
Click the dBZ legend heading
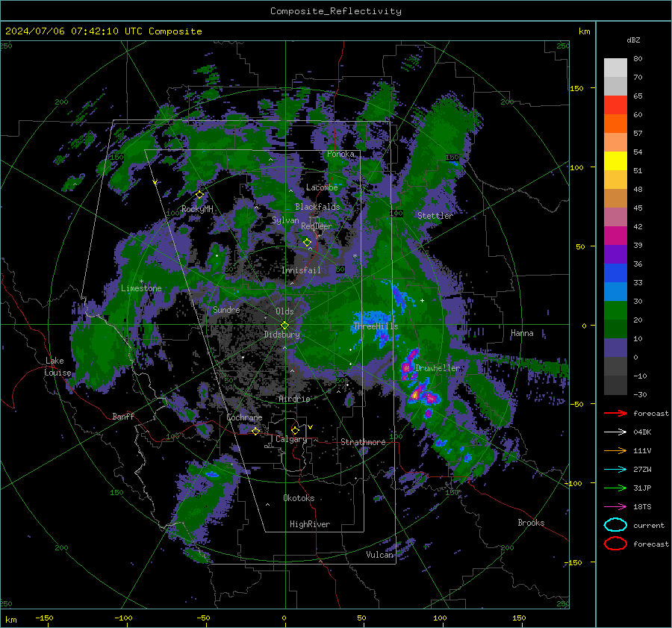pos(633,40)
